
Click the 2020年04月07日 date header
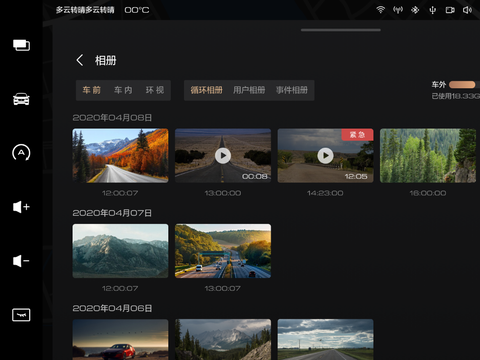coord(112,213)
